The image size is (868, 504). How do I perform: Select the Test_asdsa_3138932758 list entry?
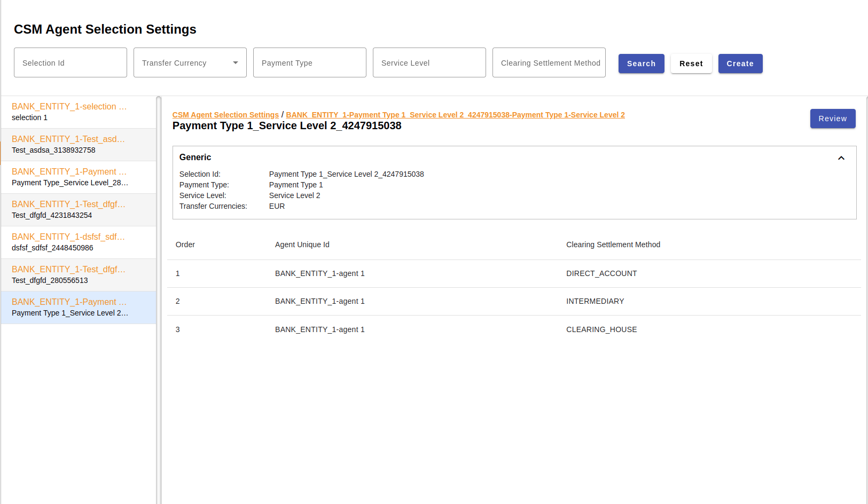(78, 145)
